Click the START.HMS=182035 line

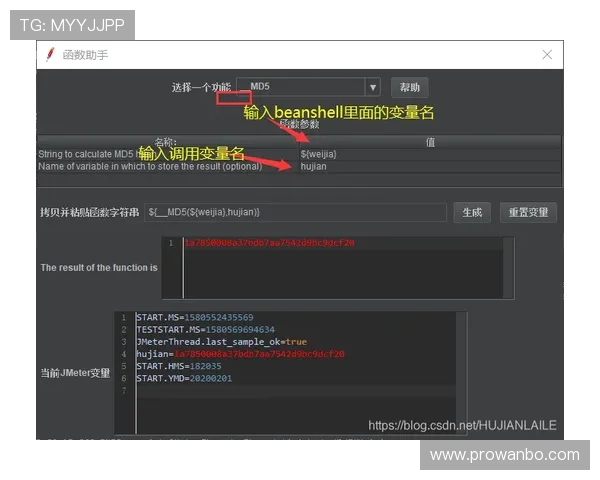pos(179,366)
